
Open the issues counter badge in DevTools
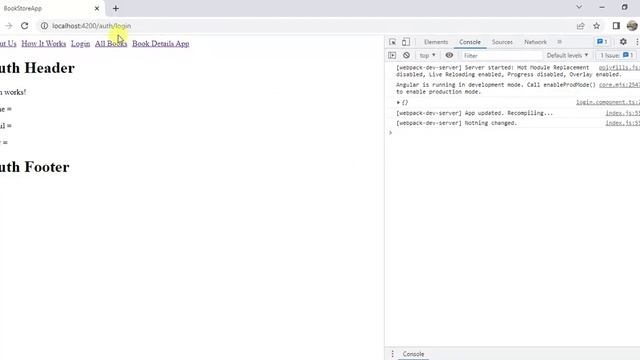point(602,42)
